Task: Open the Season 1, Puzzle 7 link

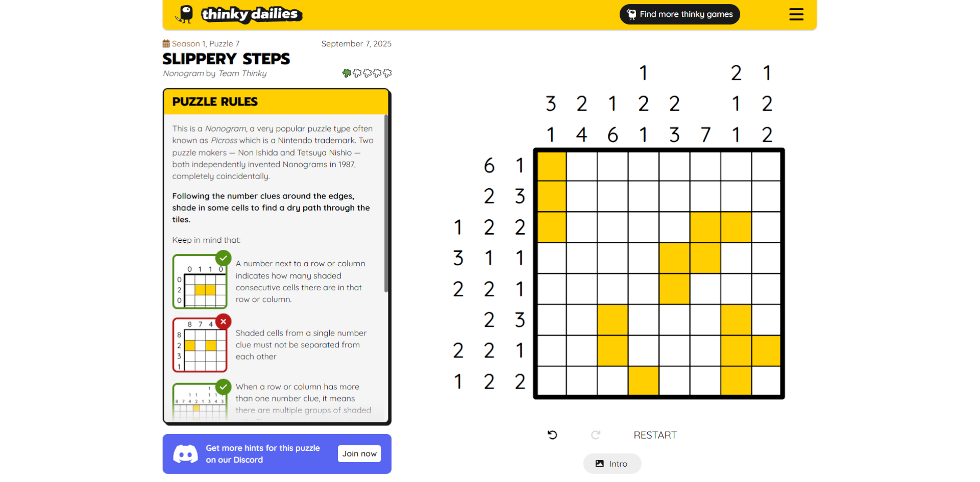Action: tap(205, 44)
